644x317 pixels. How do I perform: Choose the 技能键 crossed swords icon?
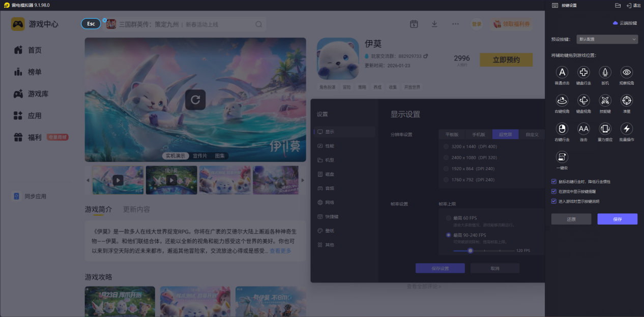pos(605,100)
